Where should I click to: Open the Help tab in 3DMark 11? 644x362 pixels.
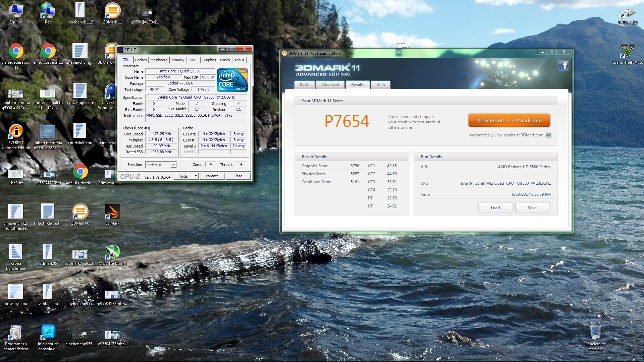tap(380, 85)
